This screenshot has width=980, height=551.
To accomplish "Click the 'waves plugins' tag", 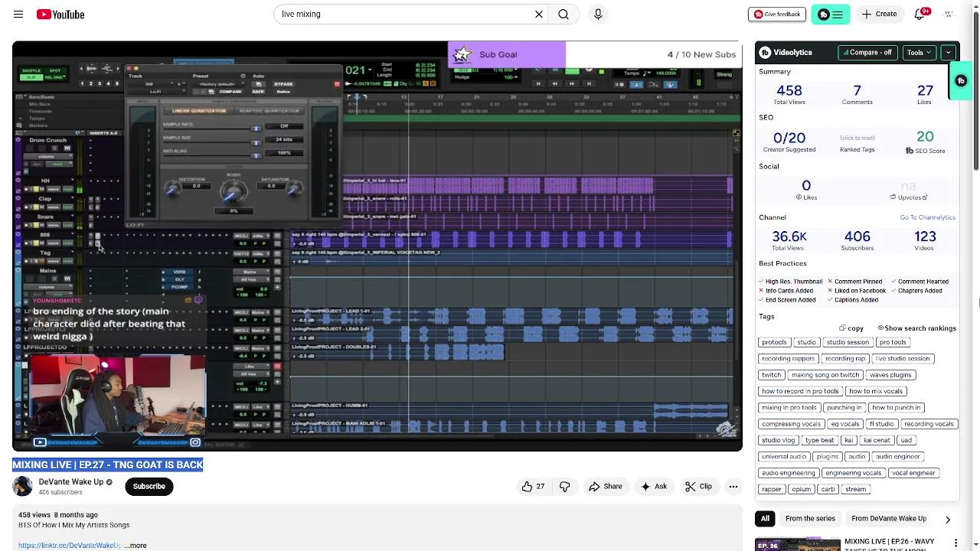I will (890, 375).
